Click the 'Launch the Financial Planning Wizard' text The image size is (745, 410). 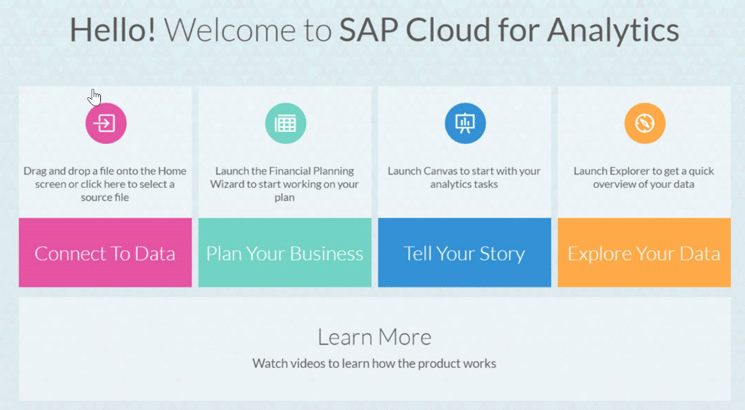285,184
